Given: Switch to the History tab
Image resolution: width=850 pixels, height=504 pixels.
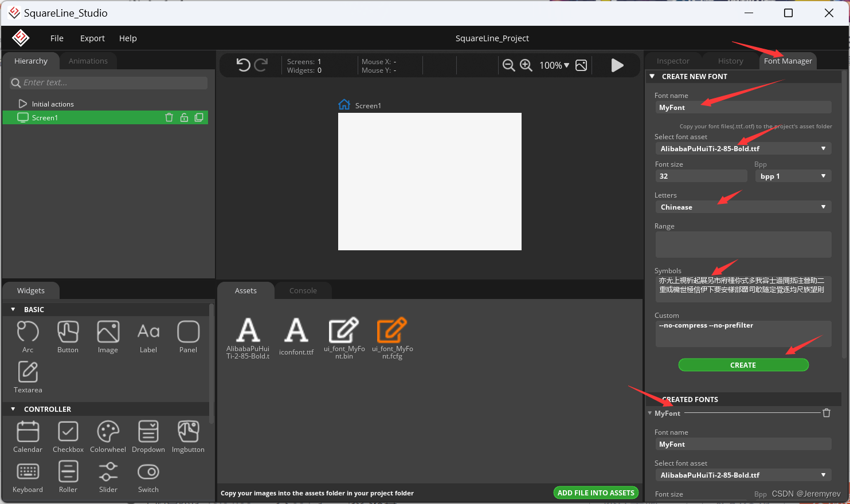Looking at the screenshot, I should (x=730, y=61).
